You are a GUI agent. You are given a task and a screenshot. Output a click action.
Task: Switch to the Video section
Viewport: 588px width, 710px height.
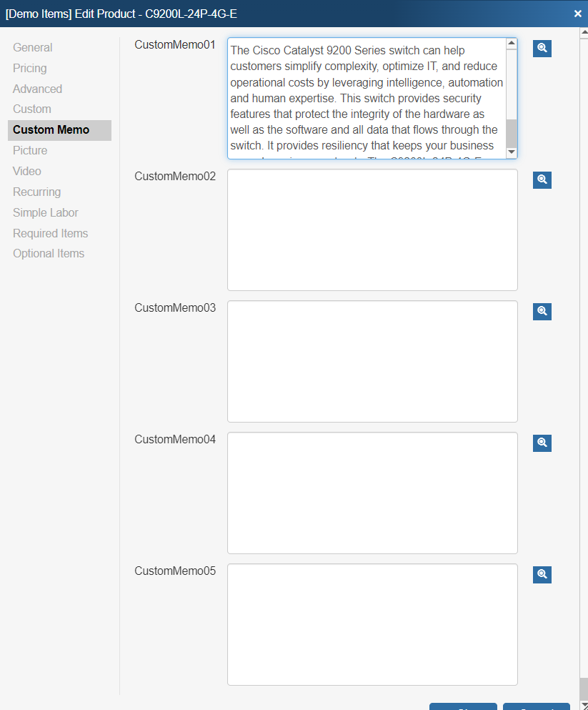pyautogui.click(x=27, y=172)
